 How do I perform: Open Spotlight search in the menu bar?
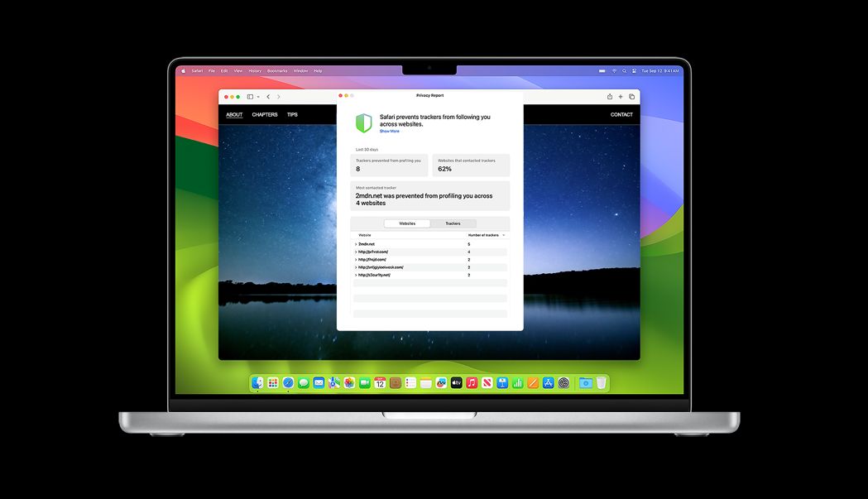[x=624, y=70]
